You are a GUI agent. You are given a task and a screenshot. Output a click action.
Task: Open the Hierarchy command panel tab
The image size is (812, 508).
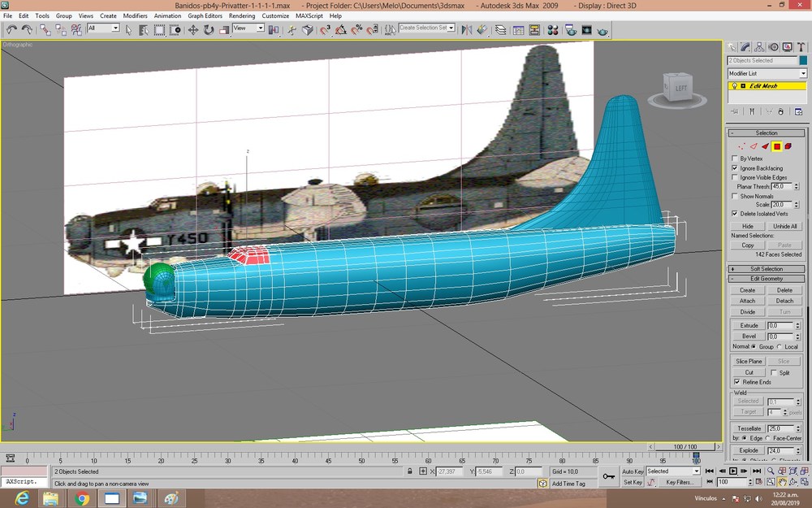[759, 47]
